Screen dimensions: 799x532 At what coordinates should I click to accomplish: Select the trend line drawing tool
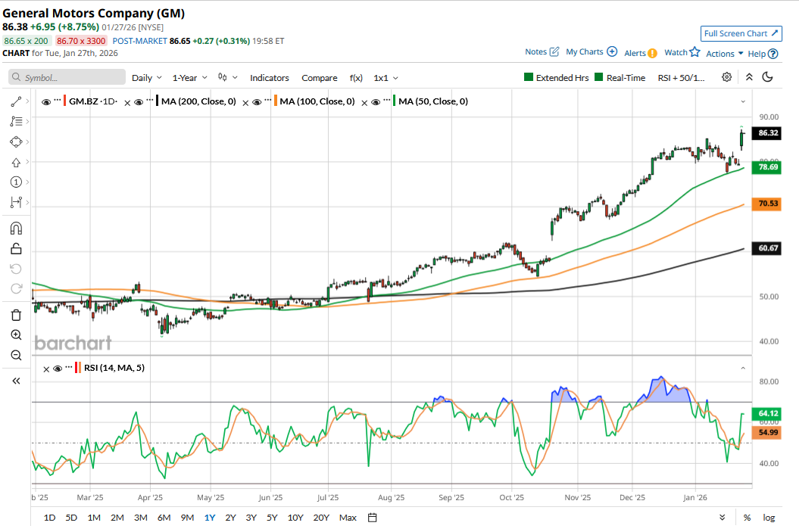click(x=16, y=101)
